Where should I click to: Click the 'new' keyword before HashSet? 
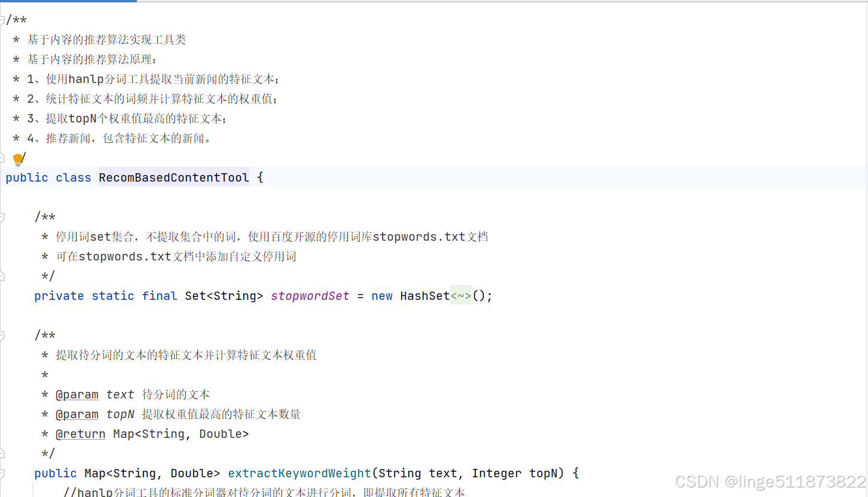tap(382, 296)
